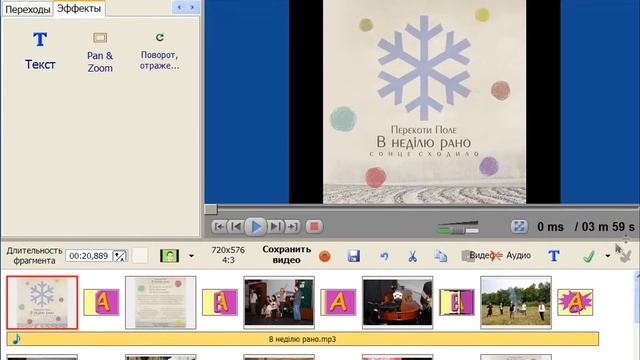Open the fourth transition icon
Image resolution: width=640 pixels, height=360 pixels.
coord(457,302)
